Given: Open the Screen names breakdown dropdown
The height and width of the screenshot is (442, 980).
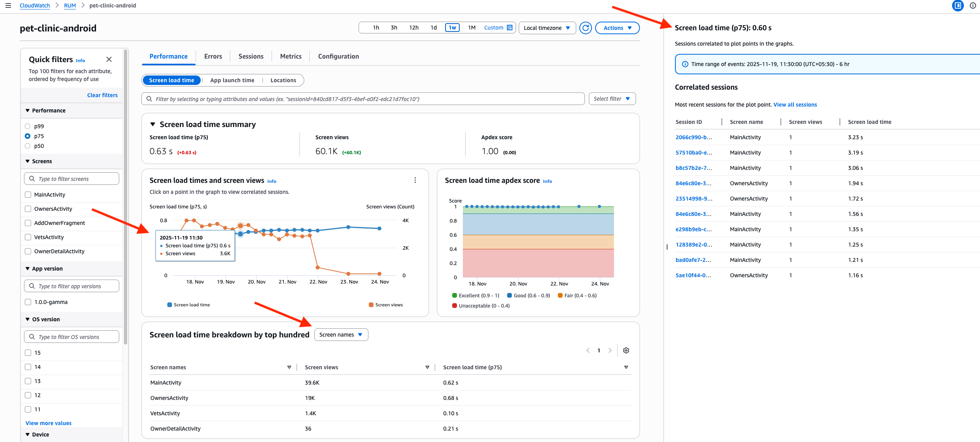Looking at the screenshot, I should tap(341, 334).
